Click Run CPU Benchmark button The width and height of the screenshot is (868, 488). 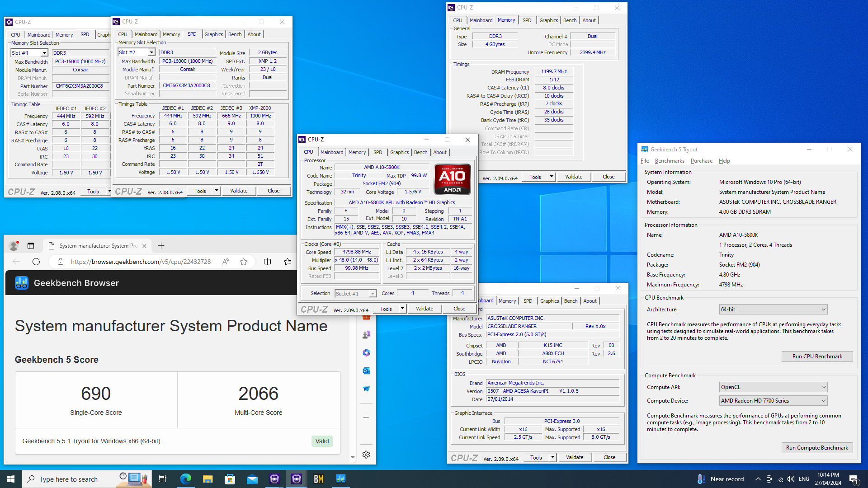coord(817,357)
